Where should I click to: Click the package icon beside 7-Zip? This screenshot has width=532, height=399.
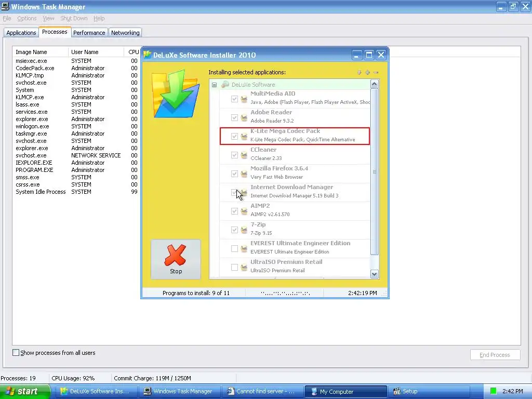(x=244, y=230)
